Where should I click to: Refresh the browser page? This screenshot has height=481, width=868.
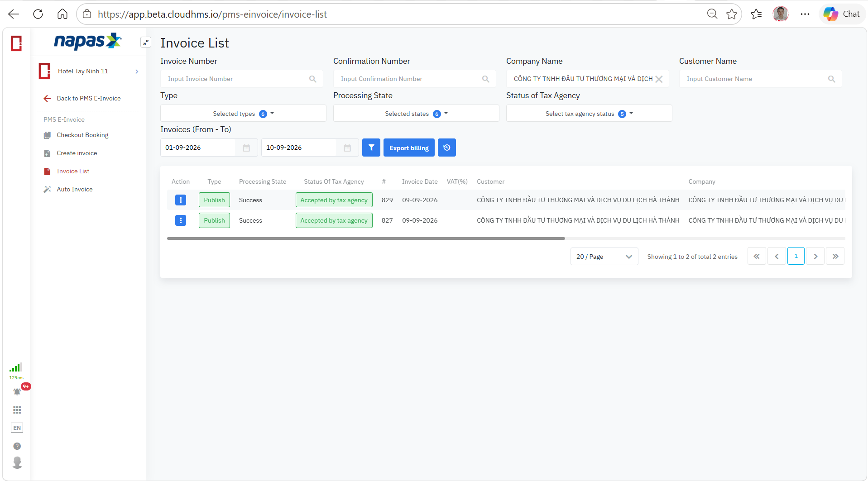(x=38, y=14)
